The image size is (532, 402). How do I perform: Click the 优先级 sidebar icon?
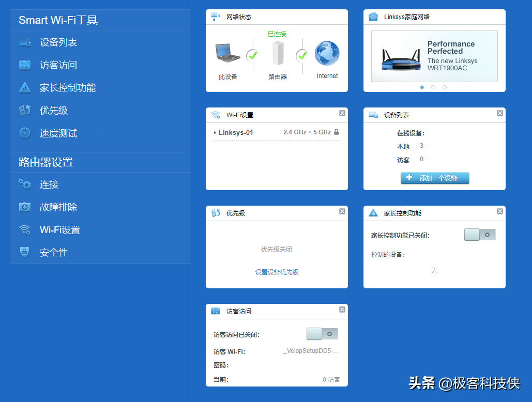[x=25, y=110]
